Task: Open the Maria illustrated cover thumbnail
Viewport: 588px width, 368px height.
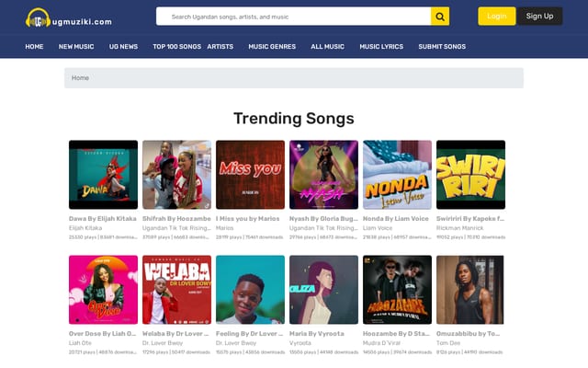Action: [323, 290]
